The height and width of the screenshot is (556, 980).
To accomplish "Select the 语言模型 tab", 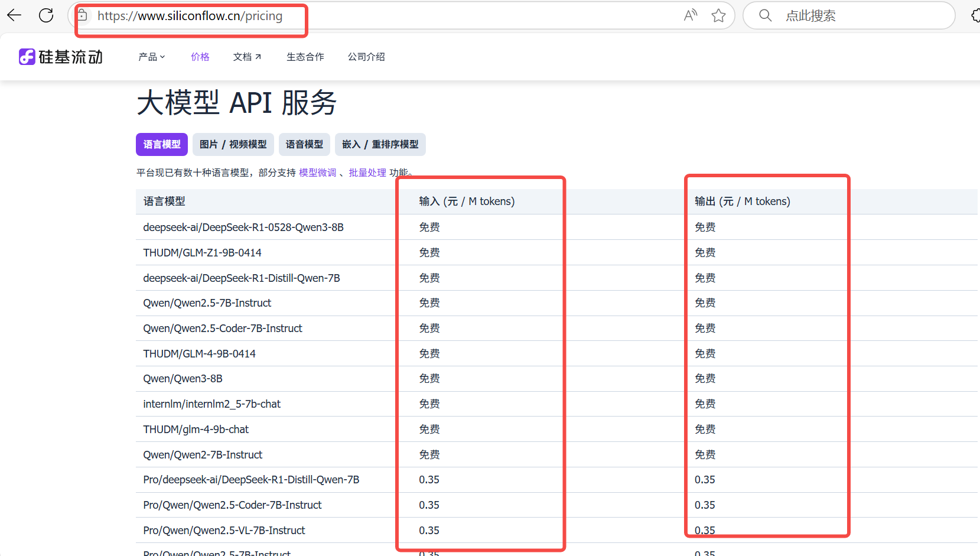I will [162, 144].
